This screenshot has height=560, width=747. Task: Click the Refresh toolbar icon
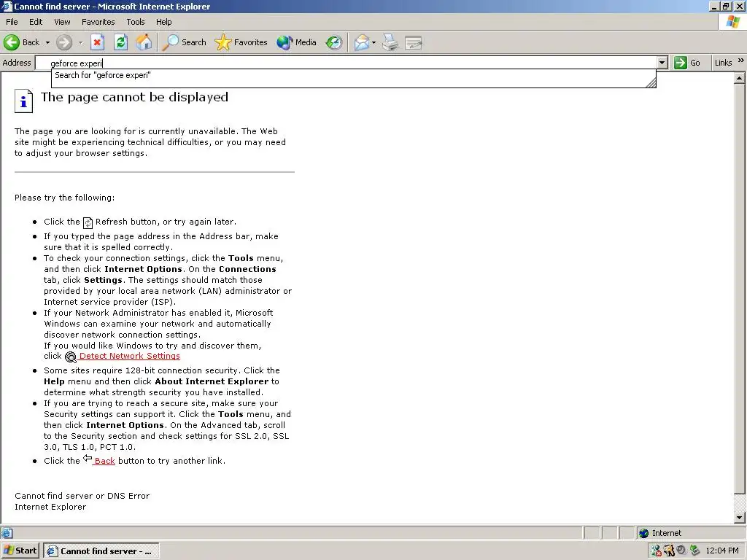coord(121,42)
